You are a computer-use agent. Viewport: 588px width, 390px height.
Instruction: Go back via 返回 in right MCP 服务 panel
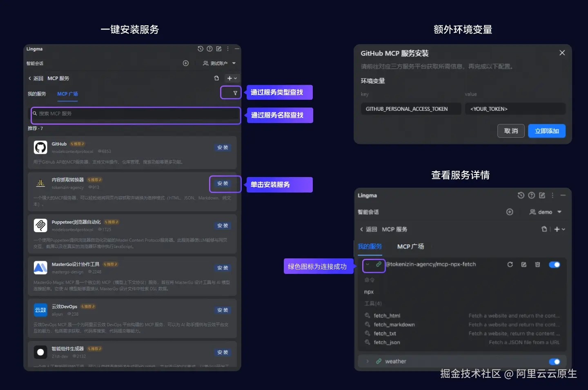(x=368, y=229)
